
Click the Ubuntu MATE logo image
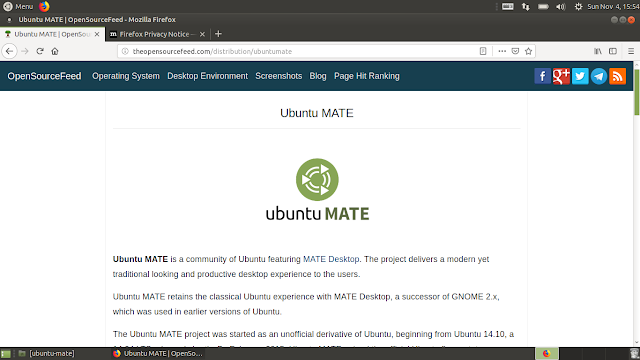(x=317, y=190)
